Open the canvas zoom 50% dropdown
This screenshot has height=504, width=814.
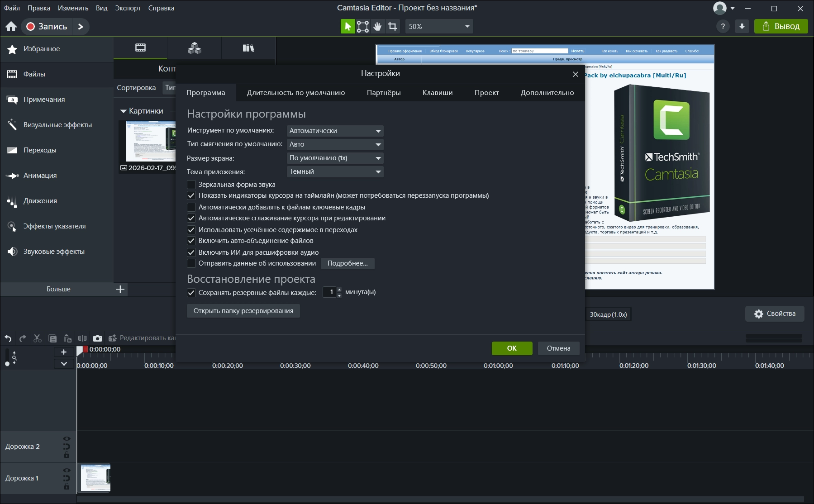(439, 27)
